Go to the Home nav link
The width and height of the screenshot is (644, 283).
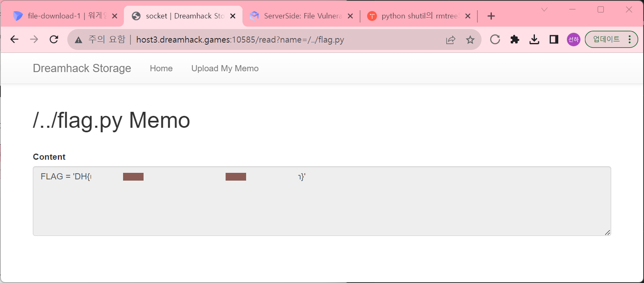click(161, 68)
